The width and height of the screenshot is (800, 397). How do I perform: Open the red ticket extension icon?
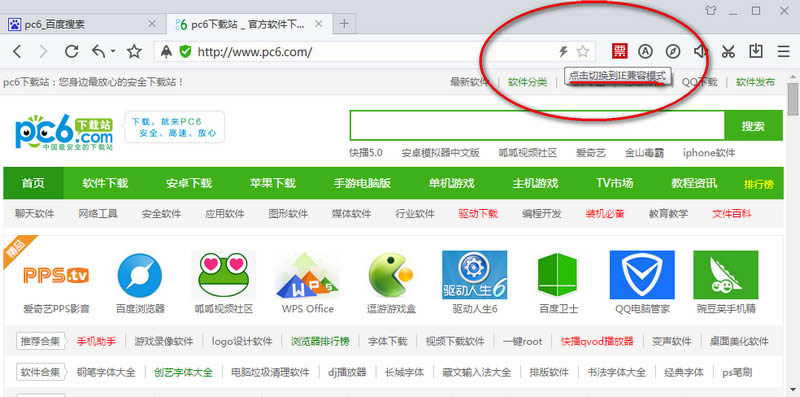619,51
